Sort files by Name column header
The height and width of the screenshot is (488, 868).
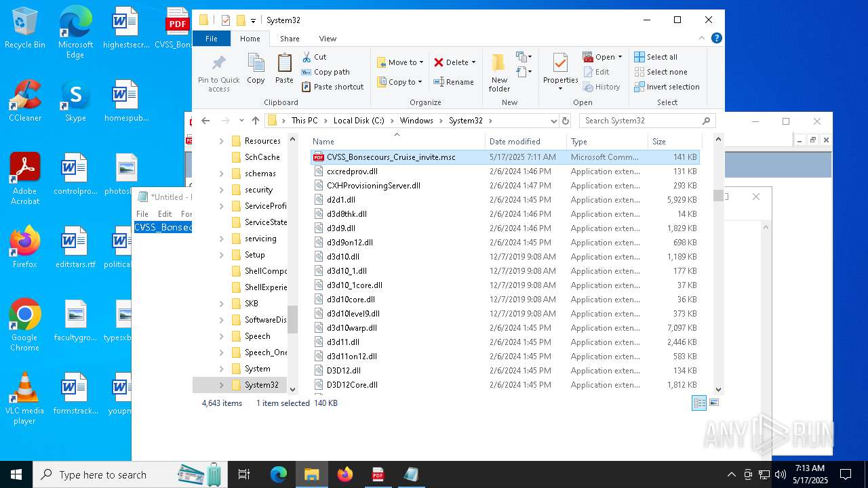click(397, 142)
